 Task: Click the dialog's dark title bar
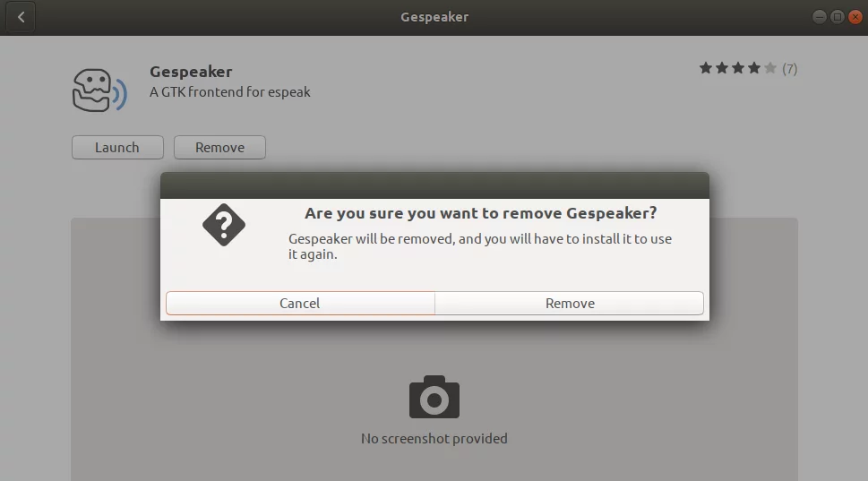[434, 185]
